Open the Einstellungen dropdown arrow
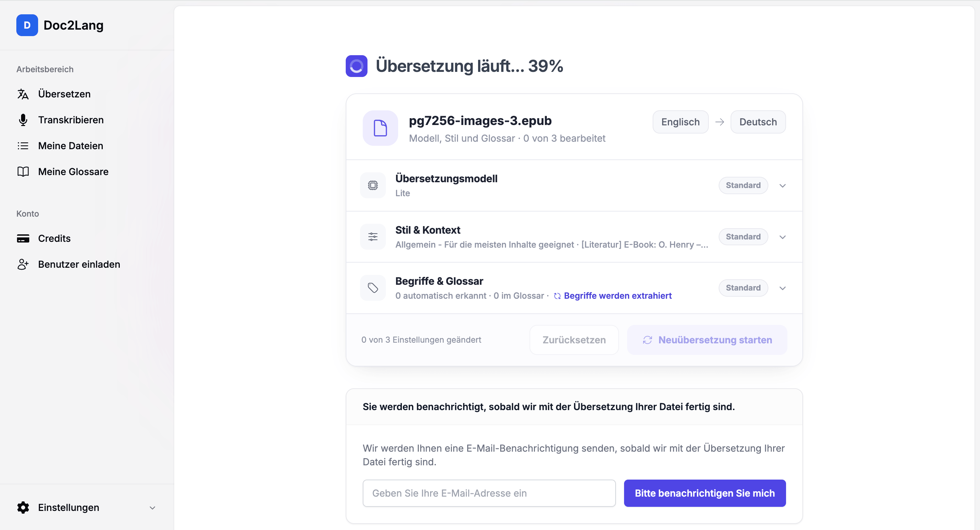980x530 pixels. point(152,508)
